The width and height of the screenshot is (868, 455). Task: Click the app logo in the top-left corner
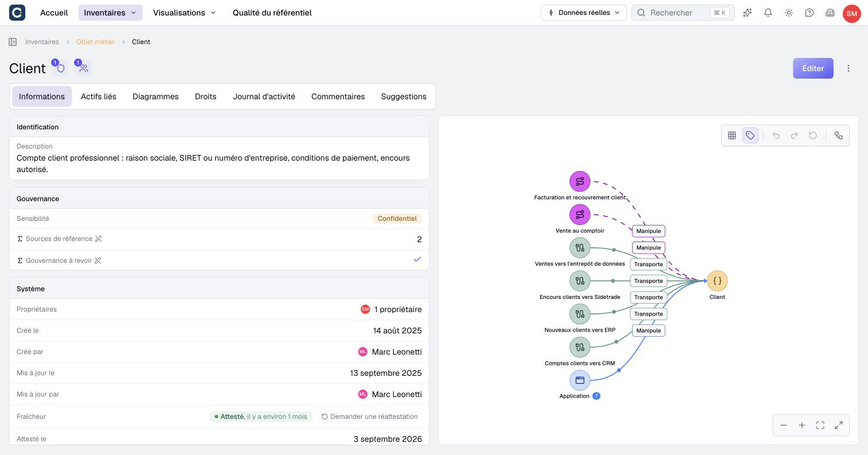pos(17,12)
